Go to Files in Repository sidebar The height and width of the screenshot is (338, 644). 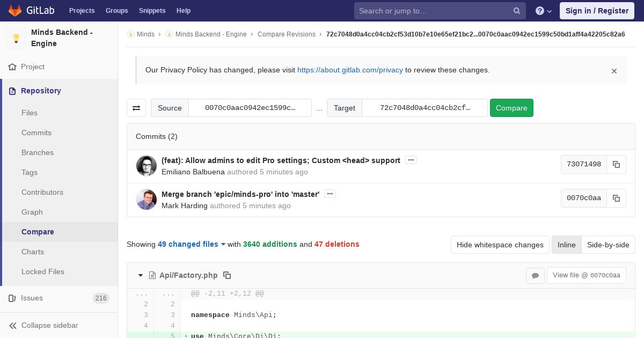click(x=30, y=113)
